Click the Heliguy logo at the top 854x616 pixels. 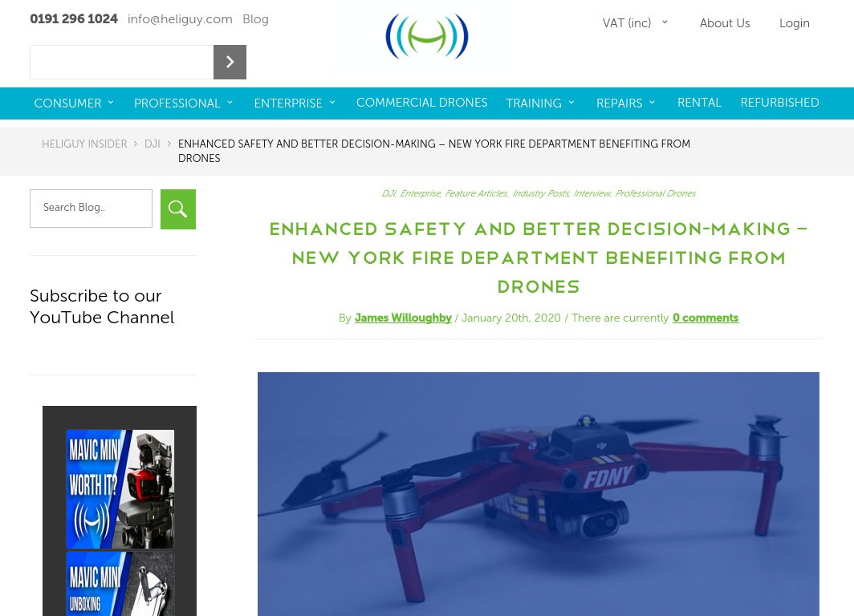[x=426, y=36]
